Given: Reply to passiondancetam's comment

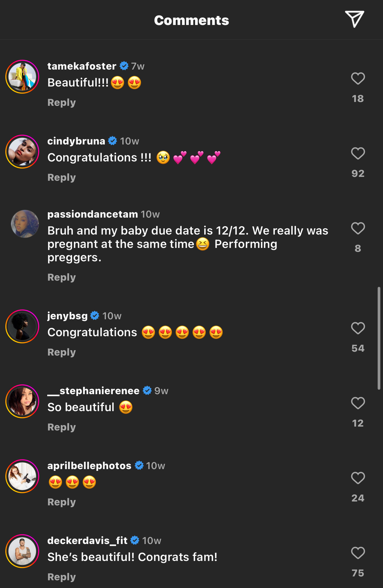Looking at the screenshot, I should tap(62, 277).
